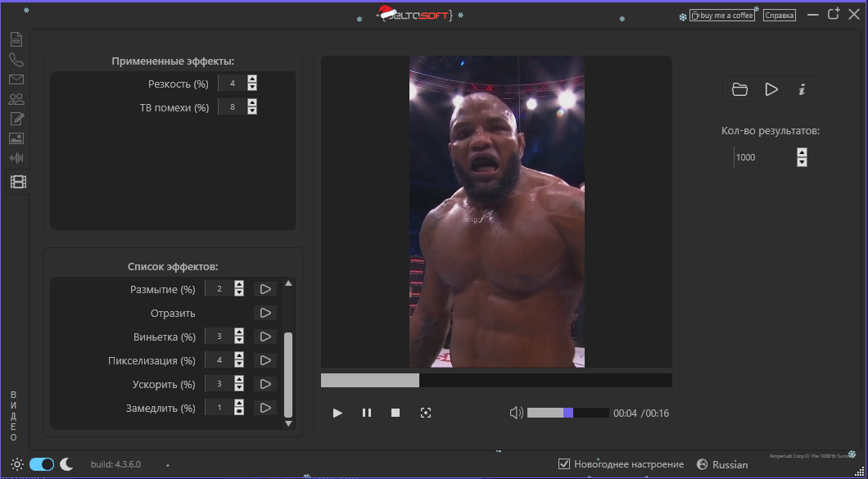
Task: Pause the video playback
Action: (x=367, y=413)
